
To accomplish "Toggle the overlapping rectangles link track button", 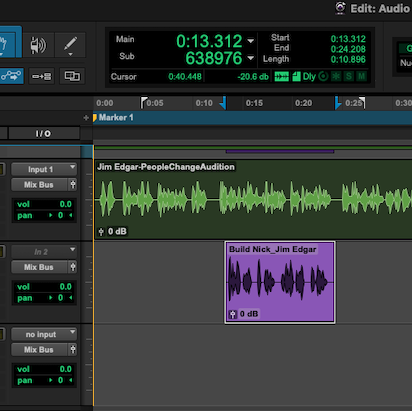I will tap(72, 76).
